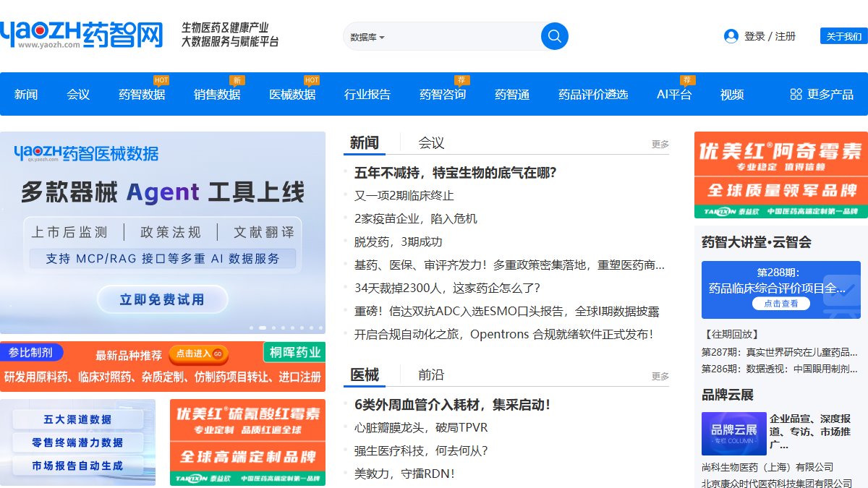Click the 市场报告自动生成 label

pyautogui.click(x=77, y=466)
